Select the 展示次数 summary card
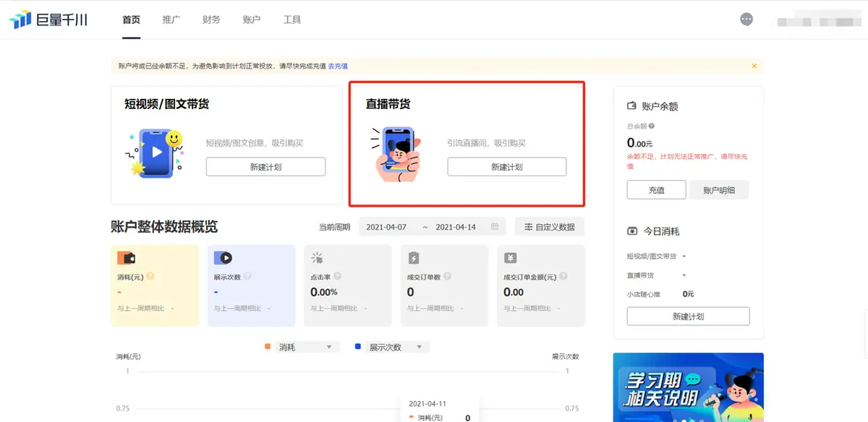This screenshot has width=868, height=422. (251, 286)
